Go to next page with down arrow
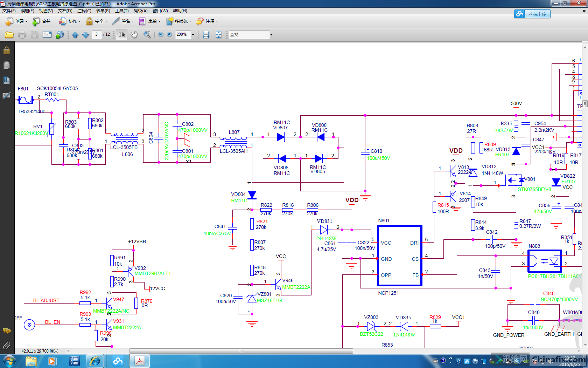 pyautogui.click(x=85, y=35)
